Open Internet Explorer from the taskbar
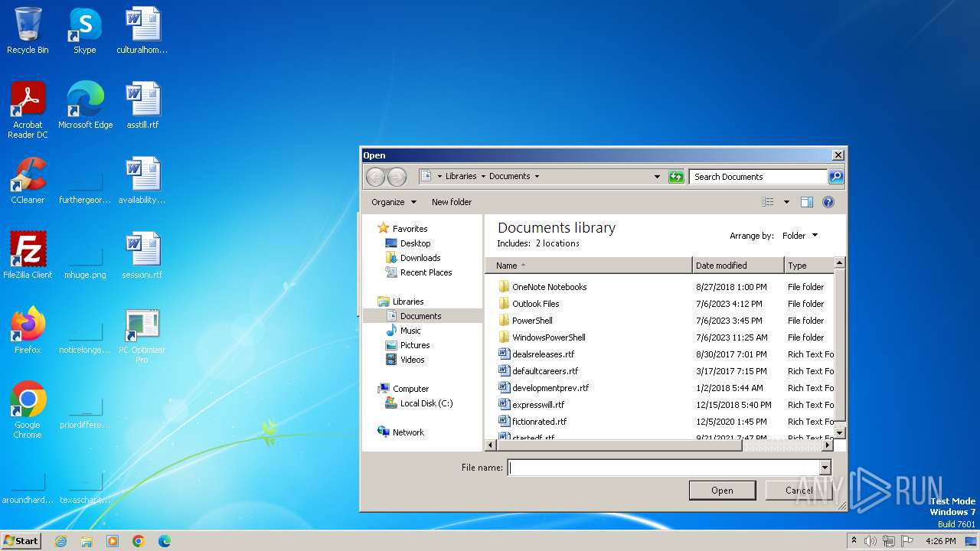Viewport: 980px width, 551px height. 60,541
